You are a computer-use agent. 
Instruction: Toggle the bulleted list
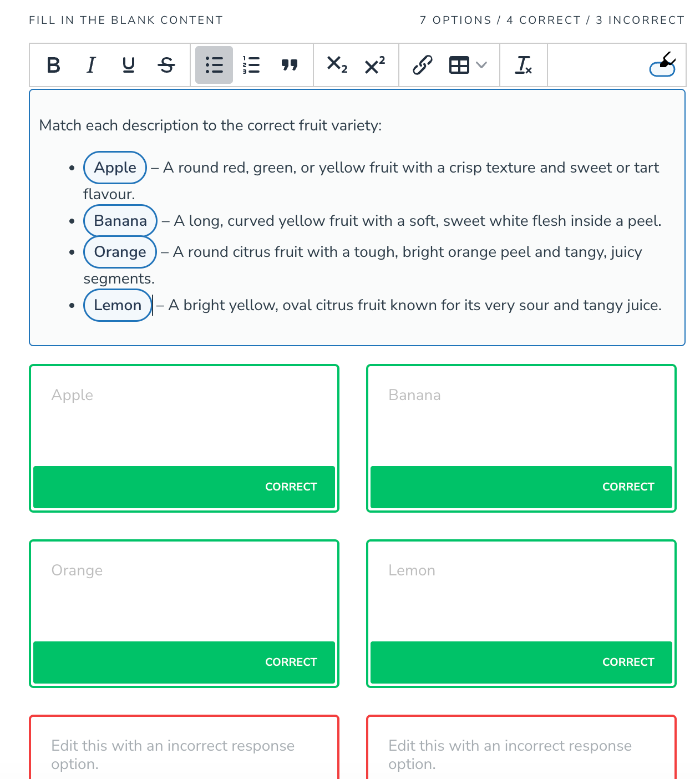214,65
